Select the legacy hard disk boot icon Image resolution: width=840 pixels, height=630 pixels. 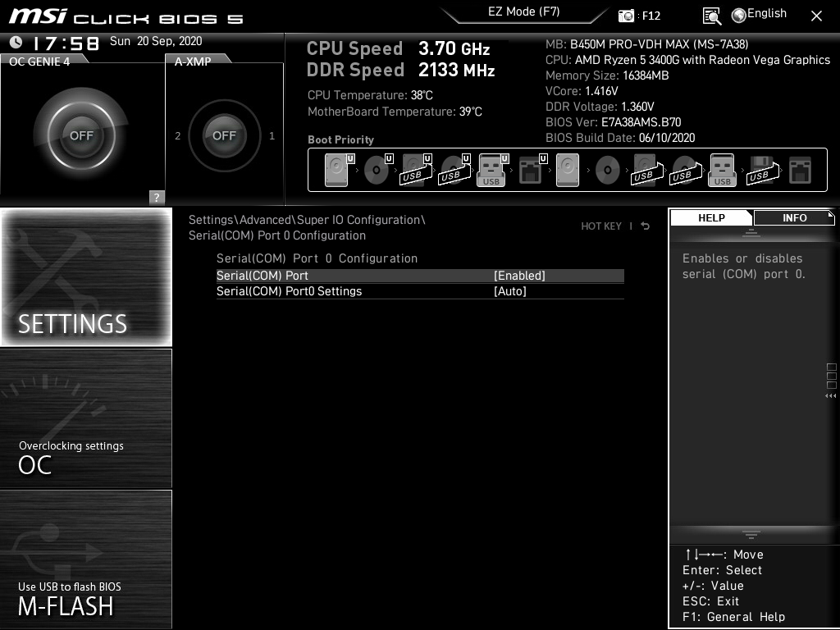click(568, 170)
